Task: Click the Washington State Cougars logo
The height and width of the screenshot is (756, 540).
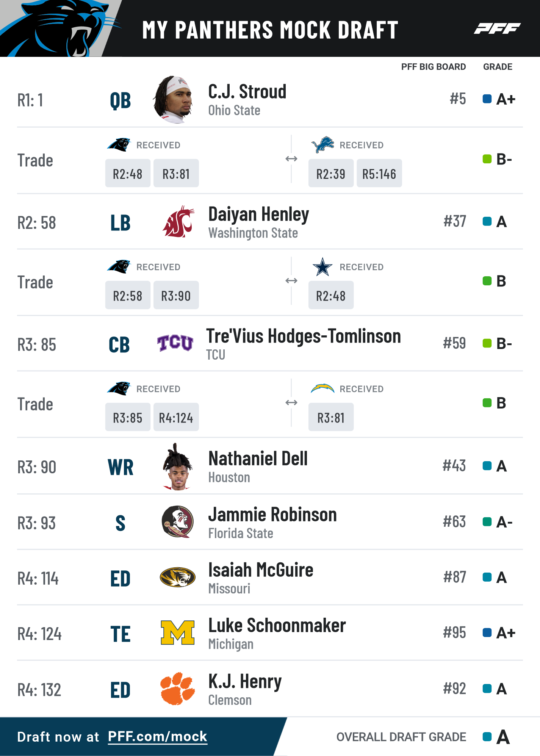Action: pyautogui.click(x=178, y=222)
